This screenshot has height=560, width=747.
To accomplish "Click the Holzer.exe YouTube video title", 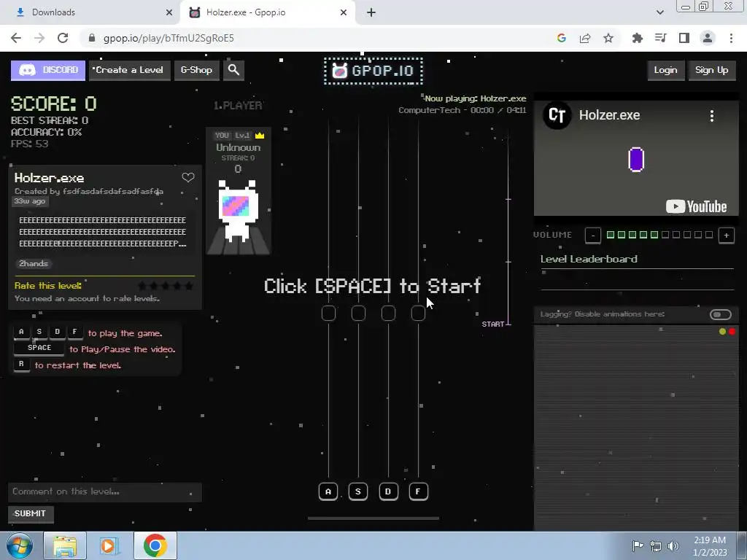I will pyautogui.click(x=609, y=115).
